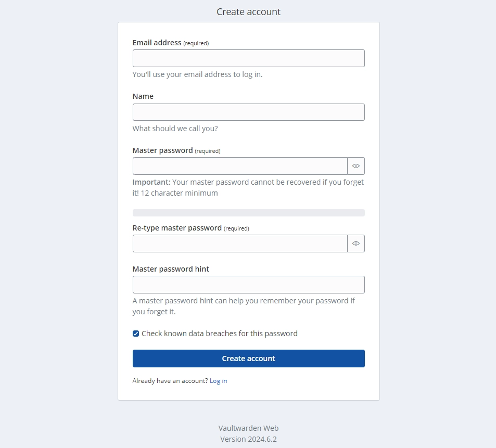Click the "Master password hint" label text
Screen dimensions: 496x448
171,269
